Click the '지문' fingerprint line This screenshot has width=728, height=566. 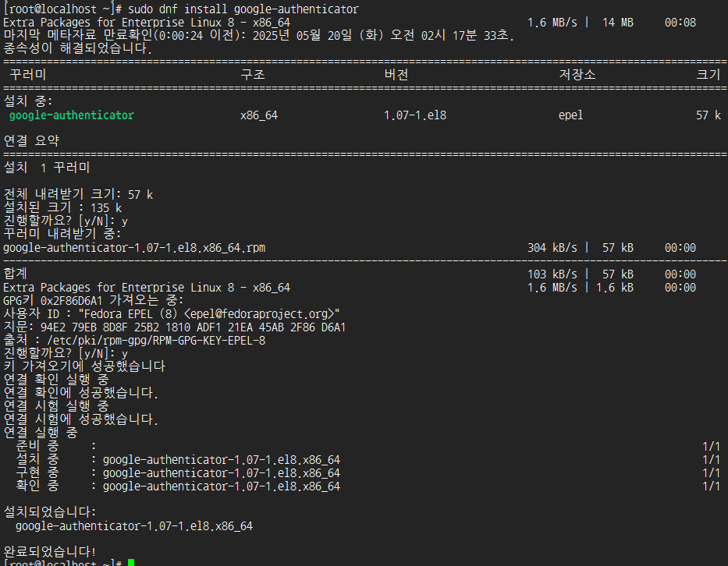[175, 327]
